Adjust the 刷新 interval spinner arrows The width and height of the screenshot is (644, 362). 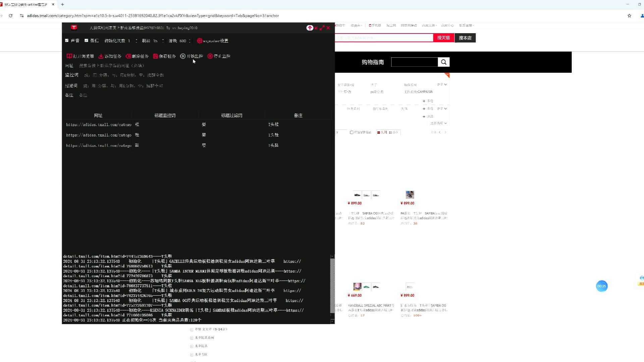click(163, 41)
